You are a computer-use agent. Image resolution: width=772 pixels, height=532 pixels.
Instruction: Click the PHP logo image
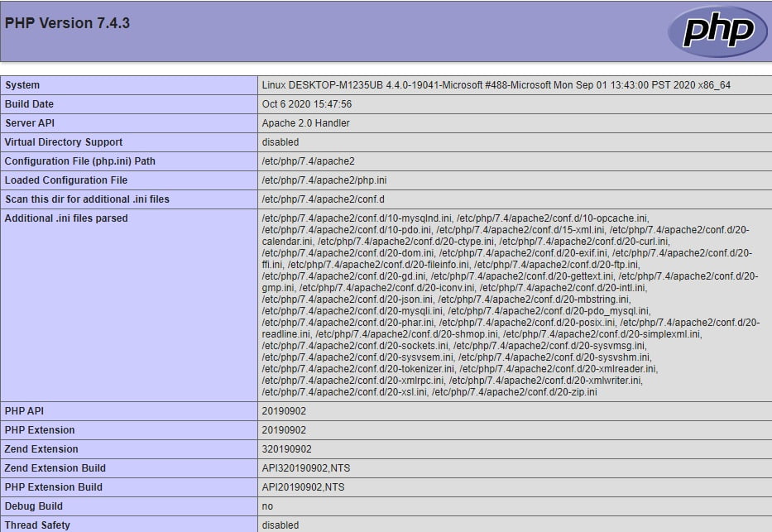[717, 31]
